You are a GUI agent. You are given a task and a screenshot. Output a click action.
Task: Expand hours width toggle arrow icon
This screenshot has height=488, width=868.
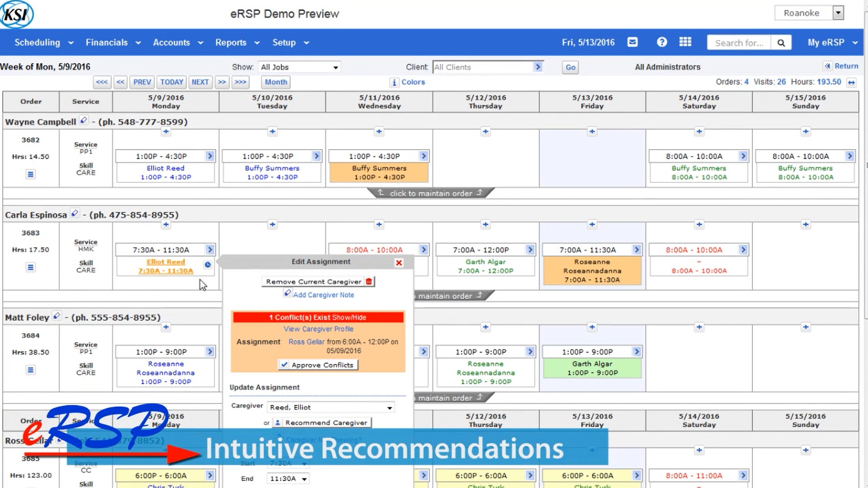[851, 82]
